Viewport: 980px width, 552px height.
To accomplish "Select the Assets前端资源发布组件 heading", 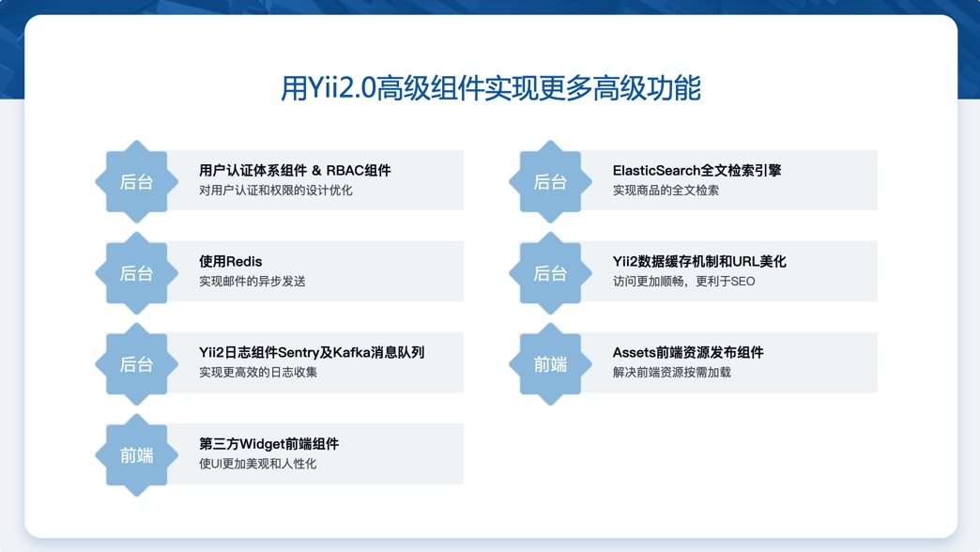I will [x=688, y=352].
